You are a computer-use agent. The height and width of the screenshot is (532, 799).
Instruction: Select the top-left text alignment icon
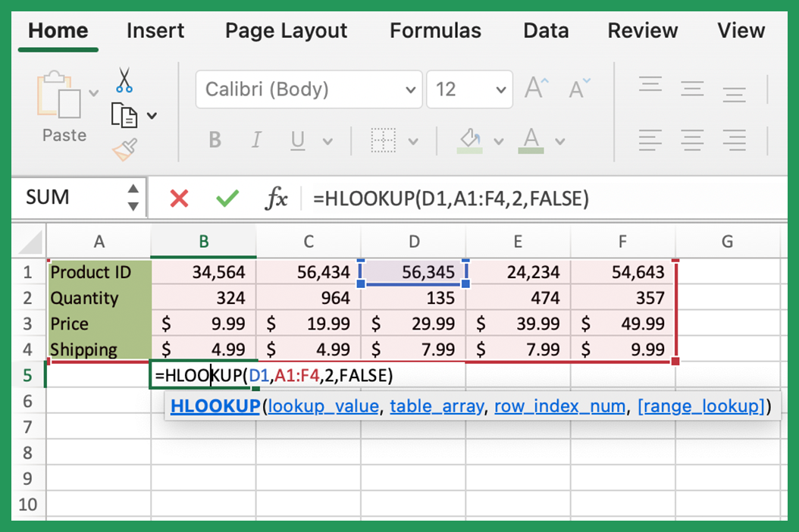pos(650,83)
